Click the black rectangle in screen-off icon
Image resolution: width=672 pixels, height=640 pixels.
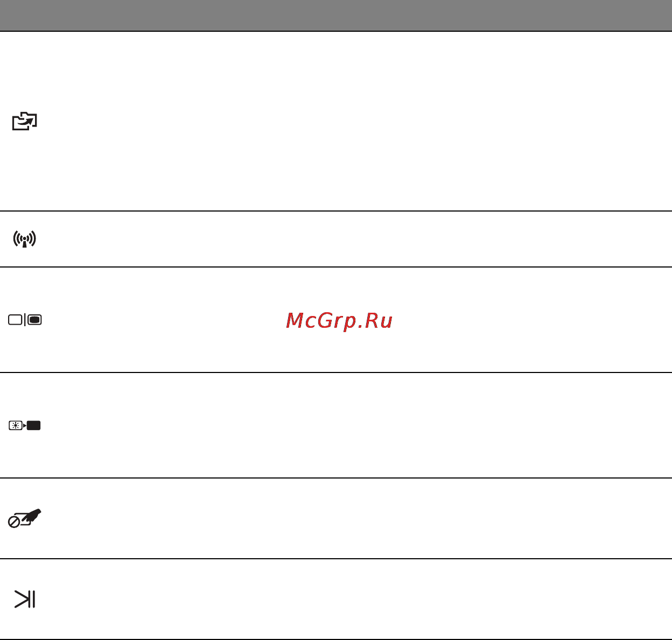[34, 426]
